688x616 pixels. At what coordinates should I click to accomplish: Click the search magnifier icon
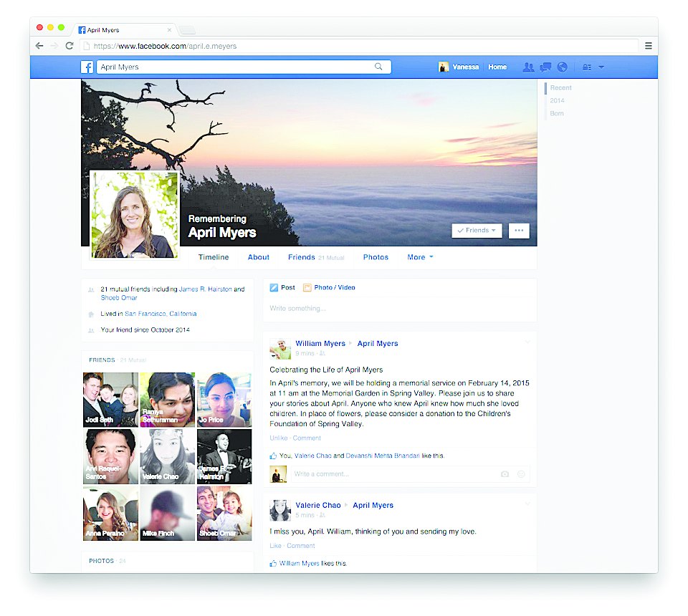(378, 67)
